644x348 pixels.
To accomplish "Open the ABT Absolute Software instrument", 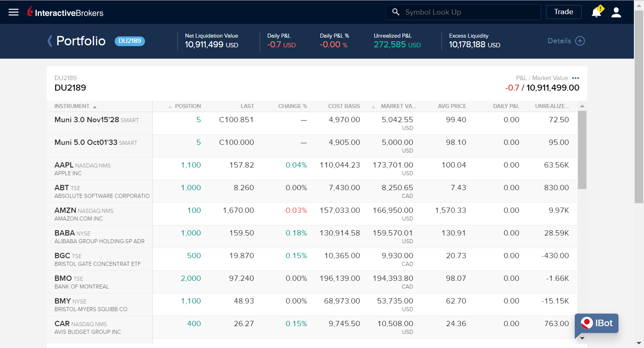I will (x=62, y=188).
